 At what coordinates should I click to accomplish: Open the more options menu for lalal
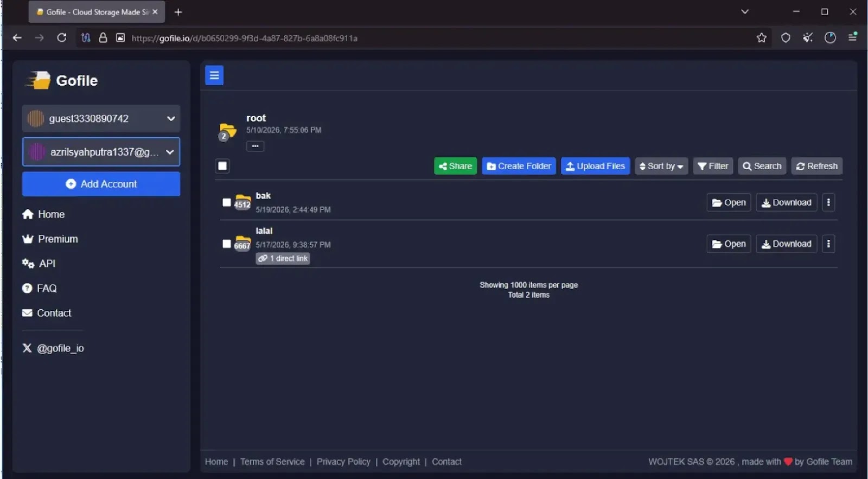[828, 244]
